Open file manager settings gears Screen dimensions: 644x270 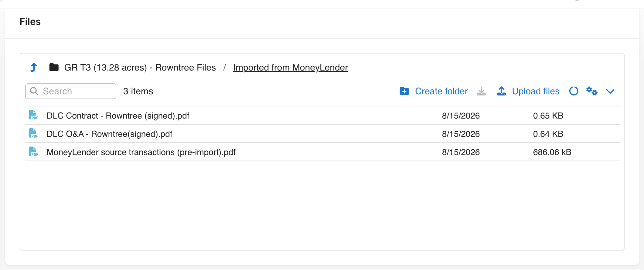(x=592, y=91)
